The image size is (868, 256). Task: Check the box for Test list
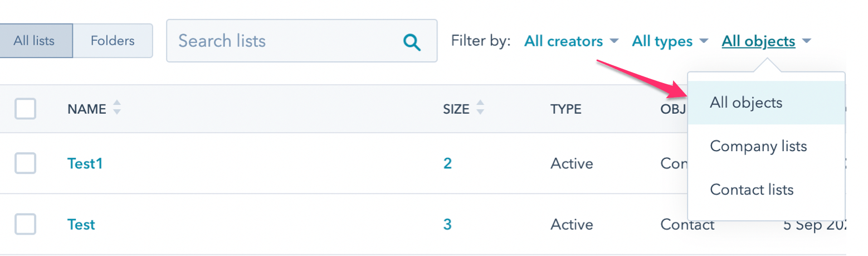(x=26, y=224)
